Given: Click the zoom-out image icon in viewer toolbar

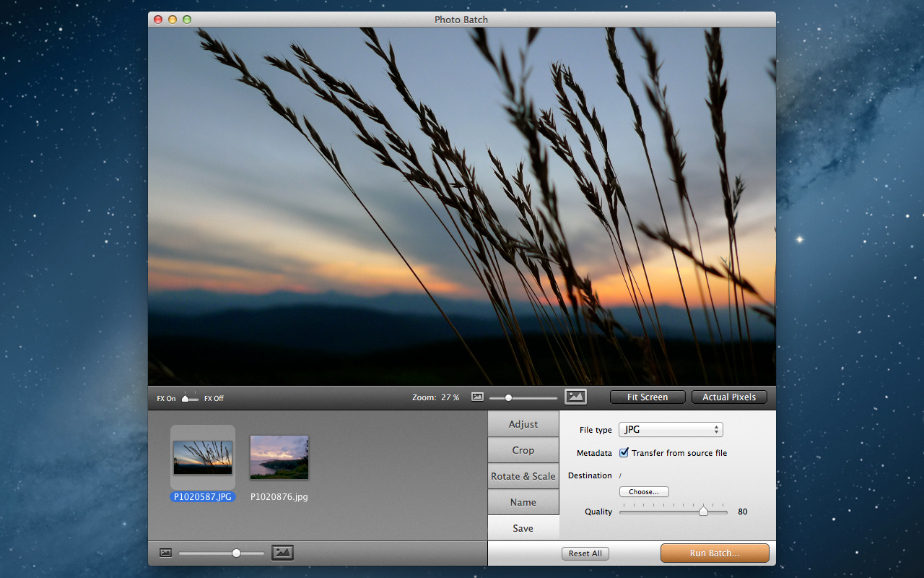Looking at the screenshot, I should (477, 397).
